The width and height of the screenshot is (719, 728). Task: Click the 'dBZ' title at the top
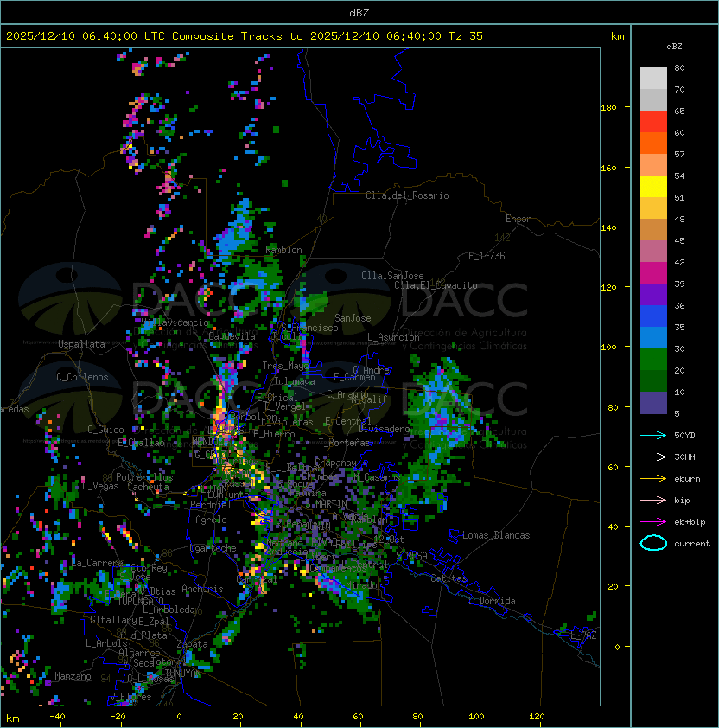pos(359,13)
